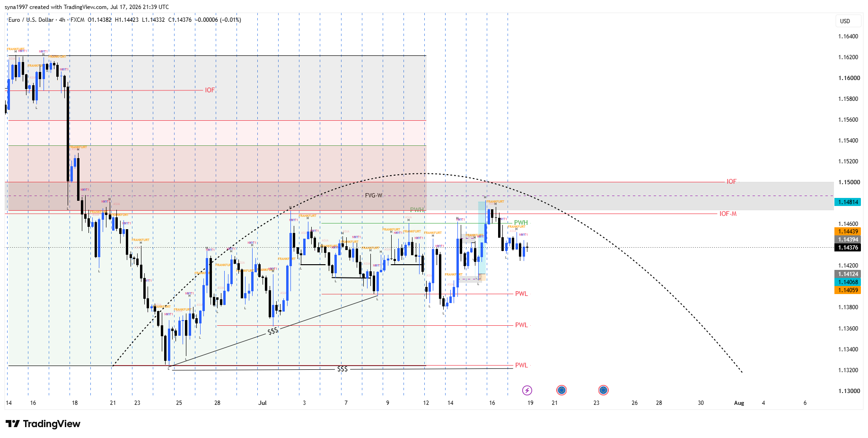Click the purple lightning bolt icon
Screen dimensions: 868x438
tap(527, 390)
